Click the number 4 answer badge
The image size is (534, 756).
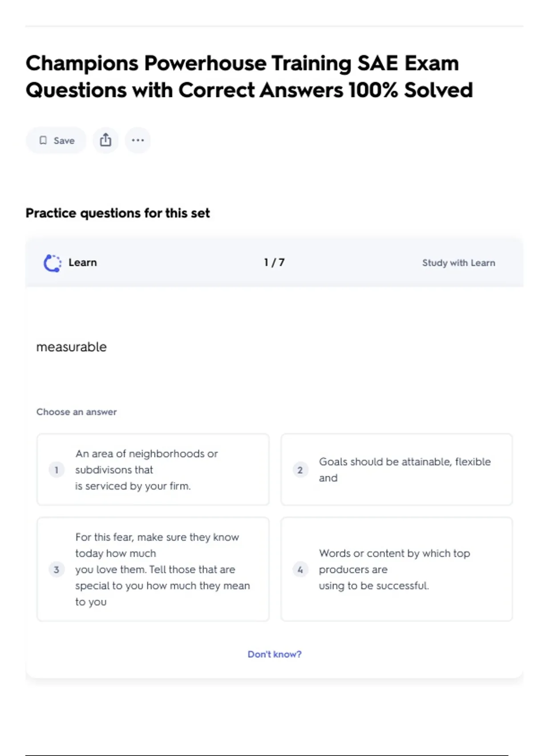[300, 569]
